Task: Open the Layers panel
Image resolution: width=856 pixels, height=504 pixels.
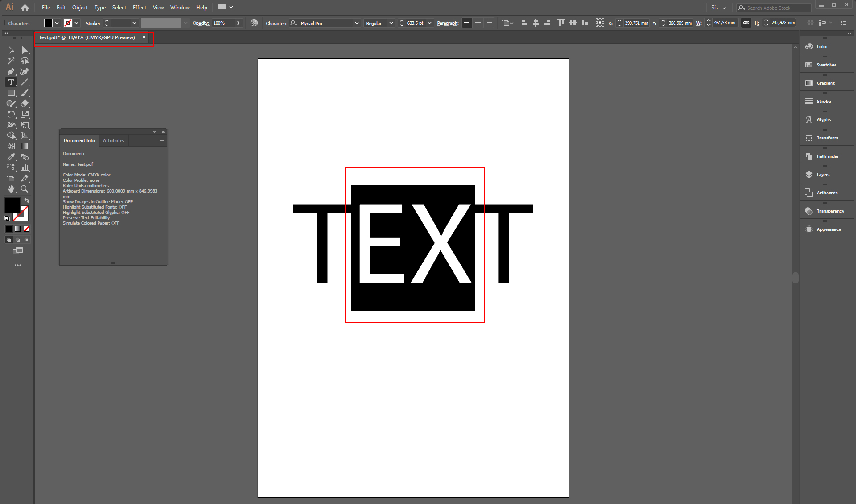Action: click(x=822, y=174)
